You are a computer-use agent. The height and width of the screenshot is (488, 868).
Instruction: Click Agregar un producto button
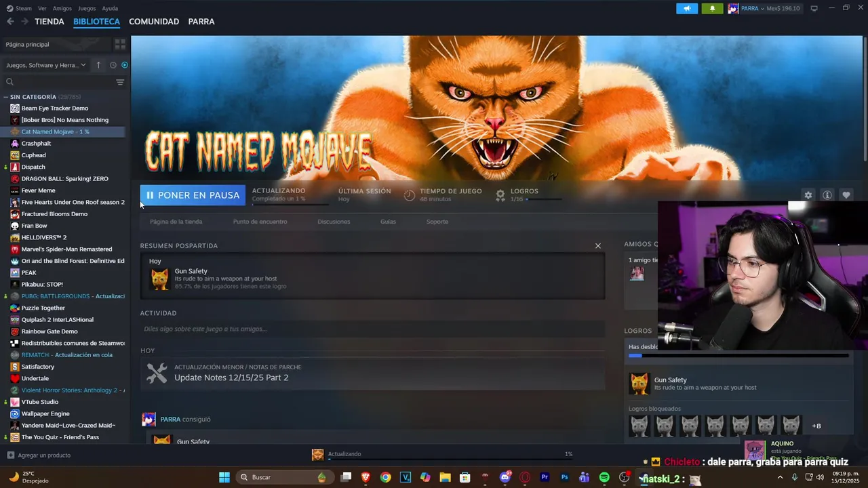tap(39, 455)
